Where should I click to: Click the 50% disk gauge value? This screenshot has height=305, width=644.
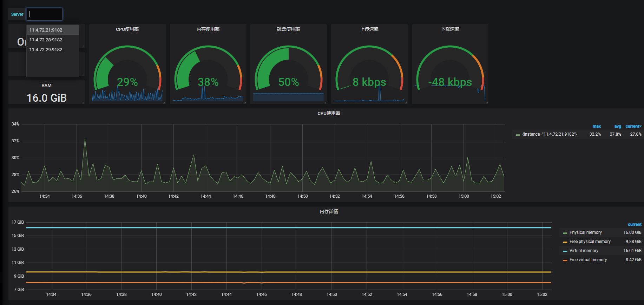(289, 82)
